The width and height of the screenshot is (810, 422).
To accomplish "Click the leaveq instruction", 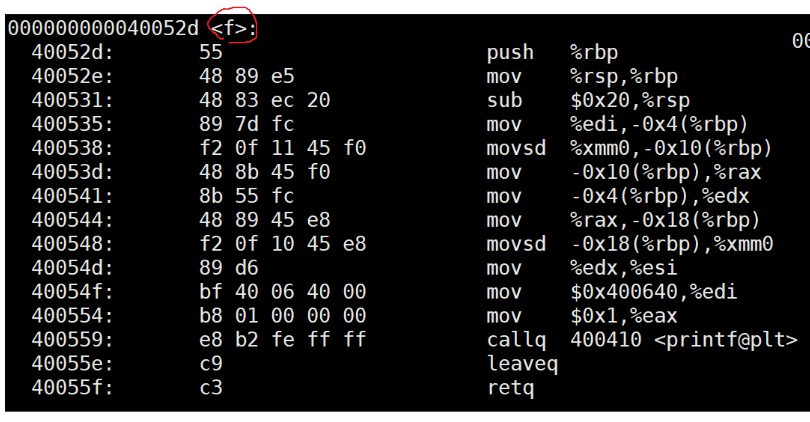I will coord(522,364).
